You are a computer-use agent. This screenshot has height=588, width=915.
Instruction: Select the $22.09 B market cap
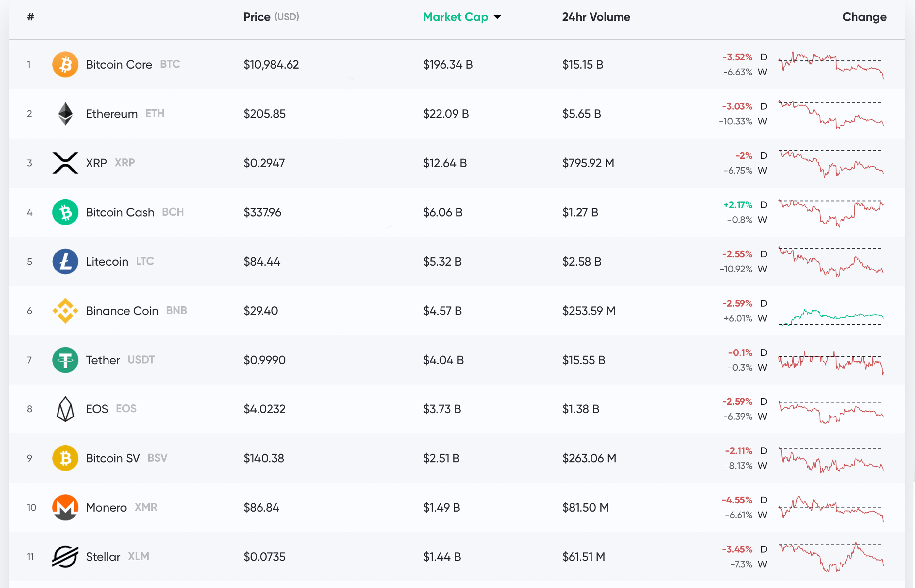tap(446, 114)
